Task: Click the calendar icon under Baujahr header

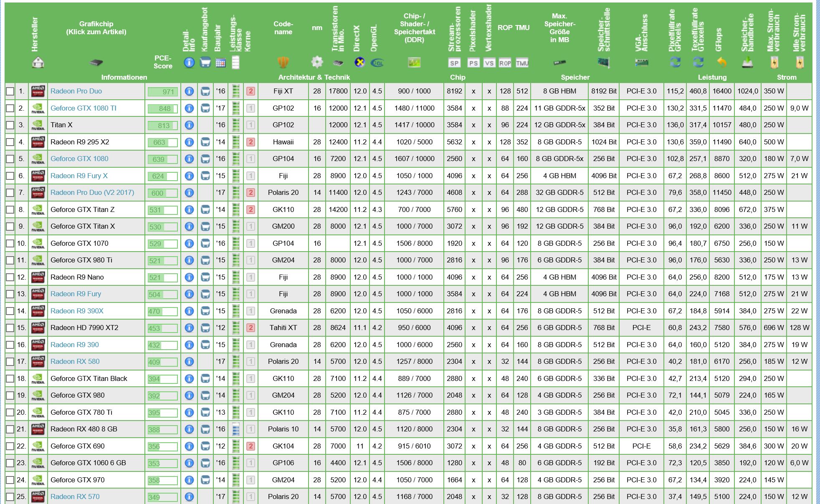Action: (x=220, y=63)
